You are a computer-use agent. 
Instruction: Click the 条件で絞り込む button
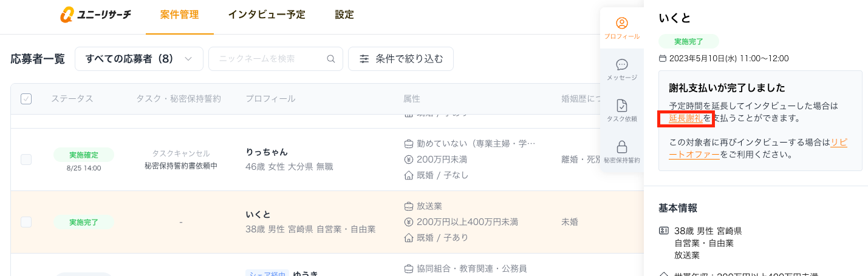(401, 59)
